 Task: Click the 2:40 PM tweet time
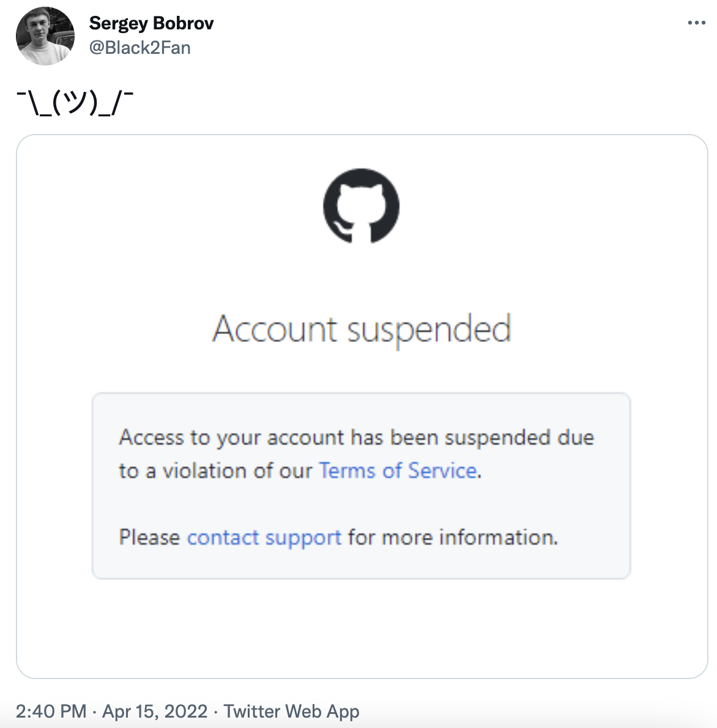pos(51,711)
